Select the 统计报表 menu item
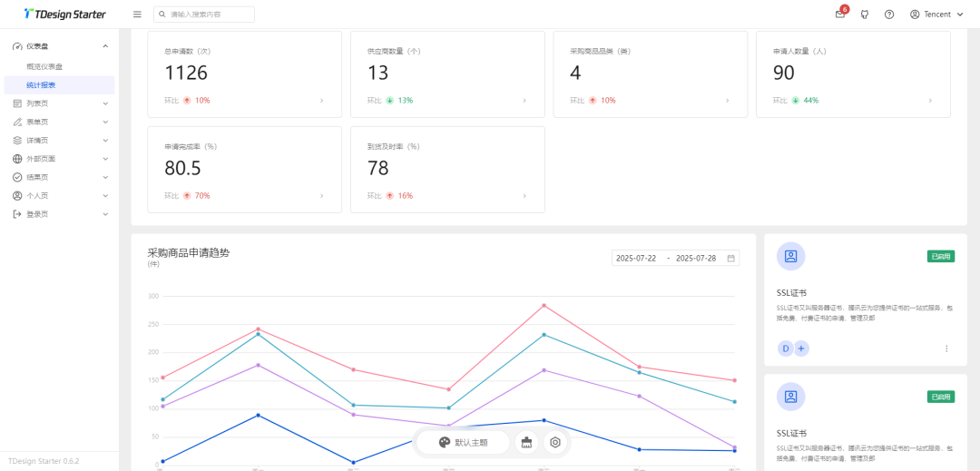This screenshot has width=980, height=471. (59, 85)
